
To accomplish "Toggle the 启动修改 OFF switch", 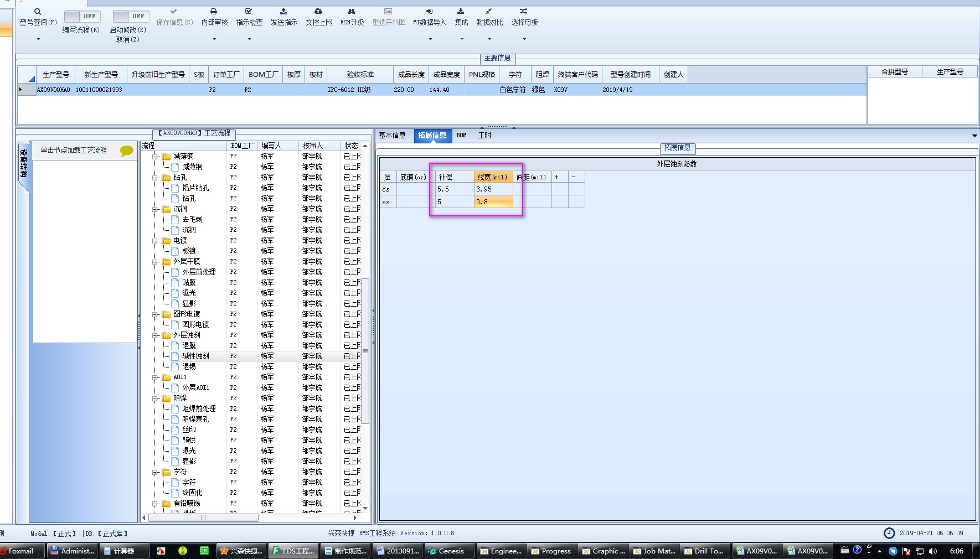I will (x=131, y=16).
